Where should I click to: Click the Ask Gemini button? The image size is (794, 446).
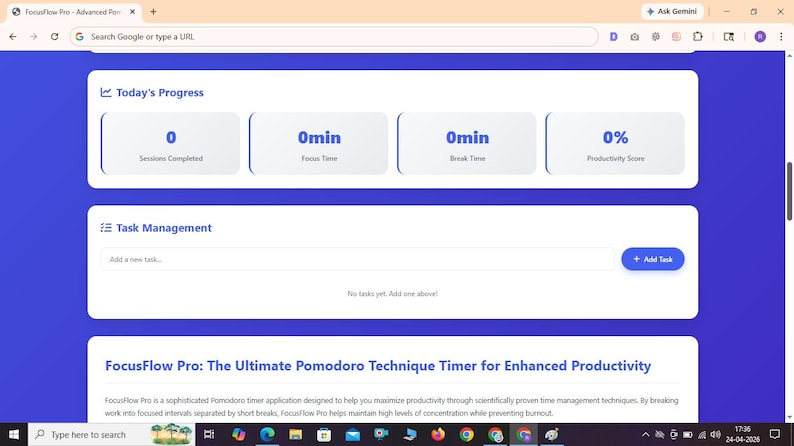pos(672,11)
